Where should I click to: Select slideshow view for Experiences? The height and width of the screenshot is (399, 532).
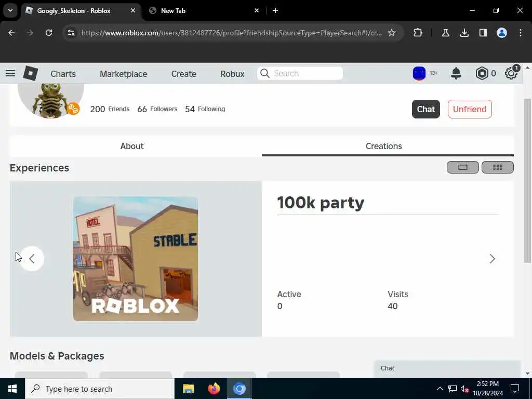click(463, 167)
